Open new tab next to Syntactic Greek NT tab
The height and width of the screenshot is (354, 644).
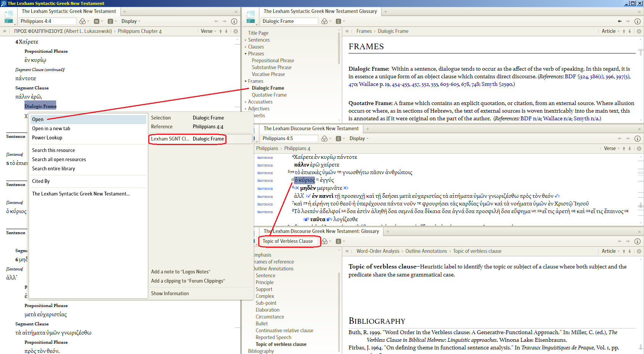coord(125,11)
